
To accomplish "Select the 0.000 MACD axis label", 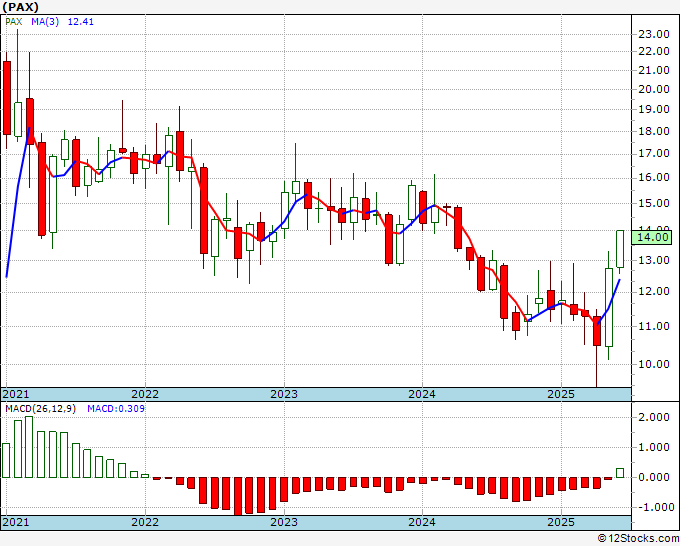I will [655, 477].
